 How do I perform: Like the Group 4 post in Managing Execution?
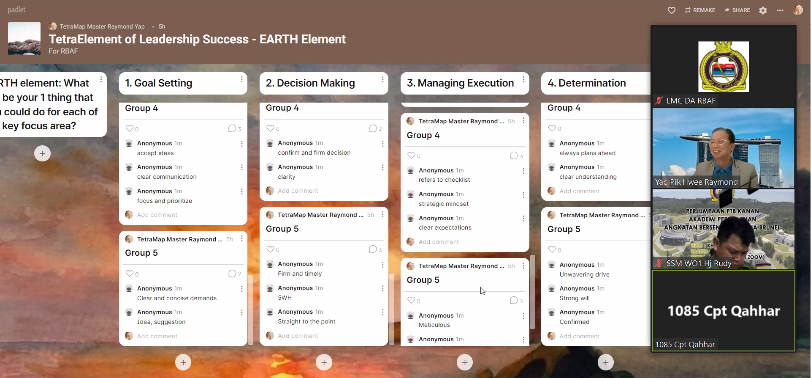tap(411, 155)
